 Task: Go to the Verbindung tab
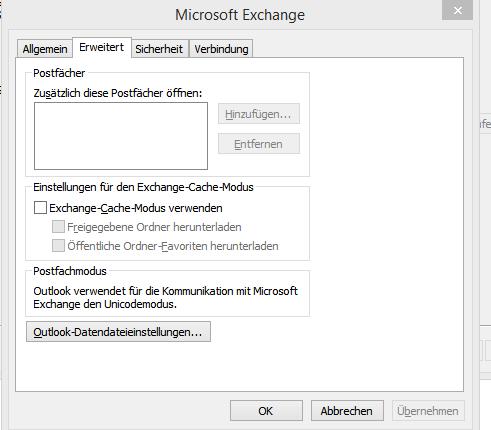[221, 49]
